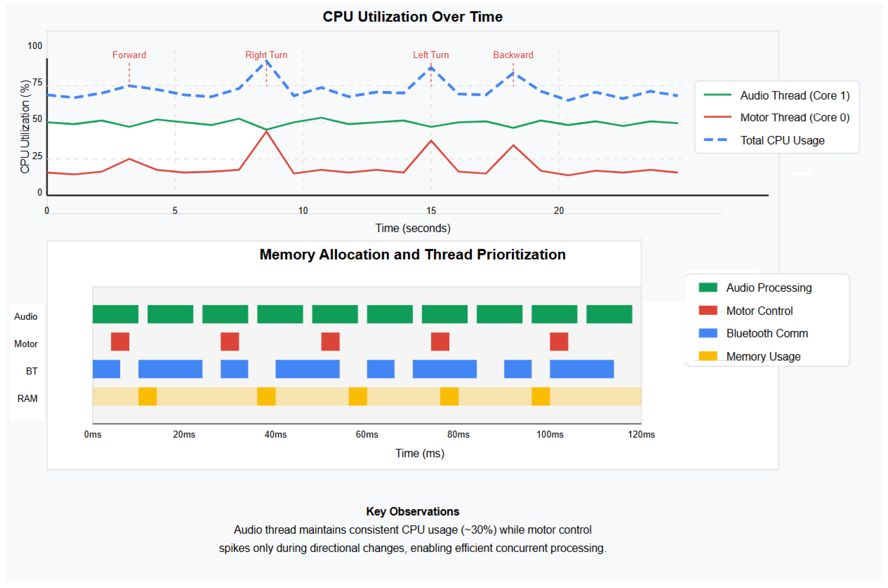Click the 10 seconds x-axis tick
Viewport: 888px width, 588px height.
(303, 211)
